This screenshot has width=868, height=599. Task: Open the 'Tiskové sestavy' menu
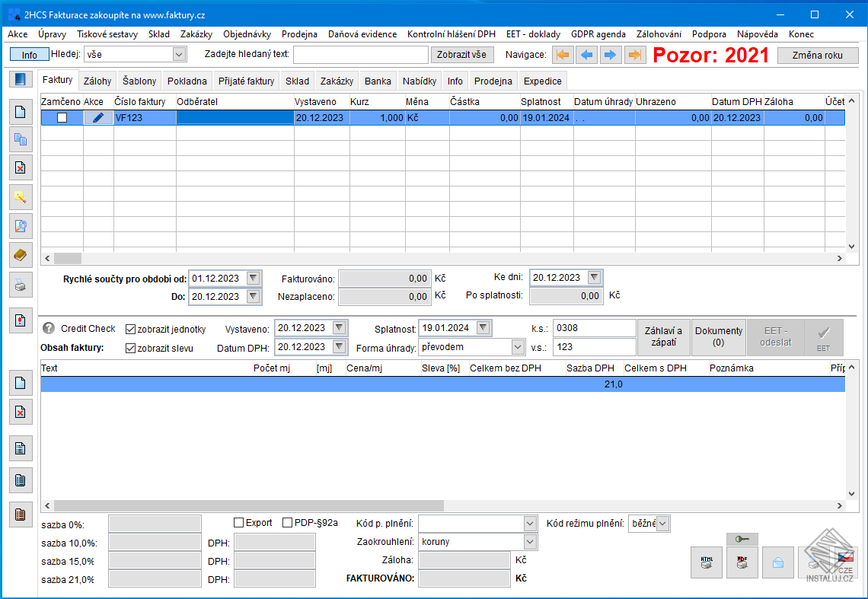click(x=107, y=34)
